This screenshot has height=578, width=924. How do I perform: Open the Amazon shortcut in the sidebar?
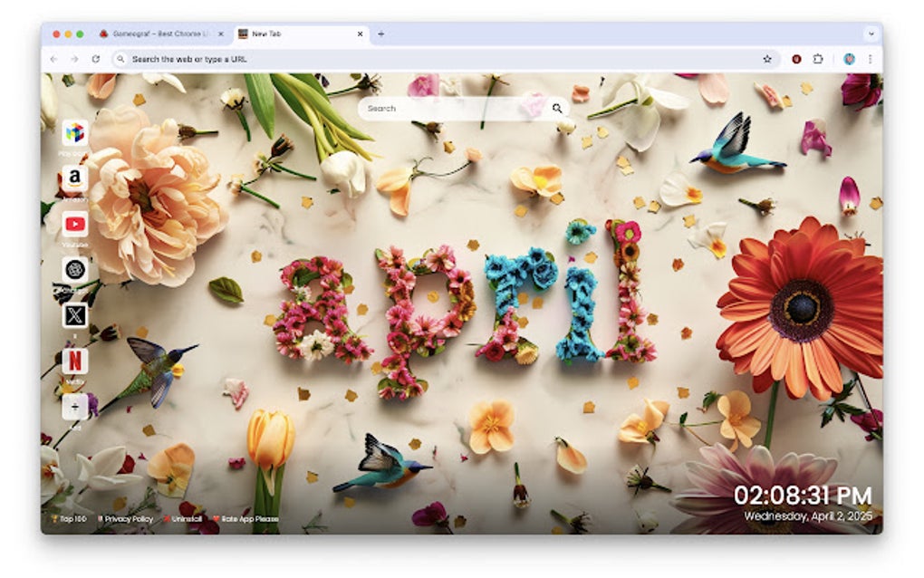click(x=76, y=177)
